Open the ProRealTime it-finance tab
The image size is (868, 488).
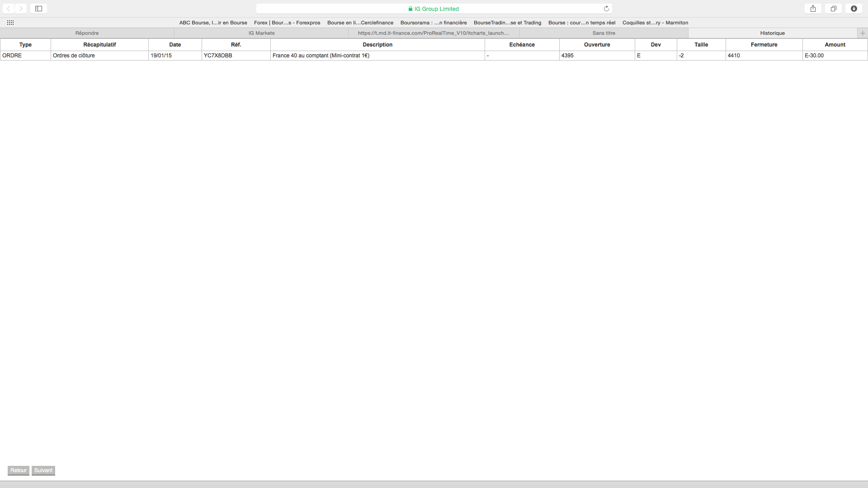click(x=433, y=33)
